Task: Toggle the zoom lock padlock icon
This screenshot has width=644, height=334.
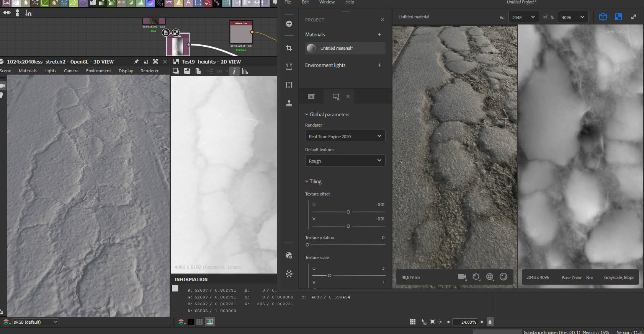Action: coord(490,322)
